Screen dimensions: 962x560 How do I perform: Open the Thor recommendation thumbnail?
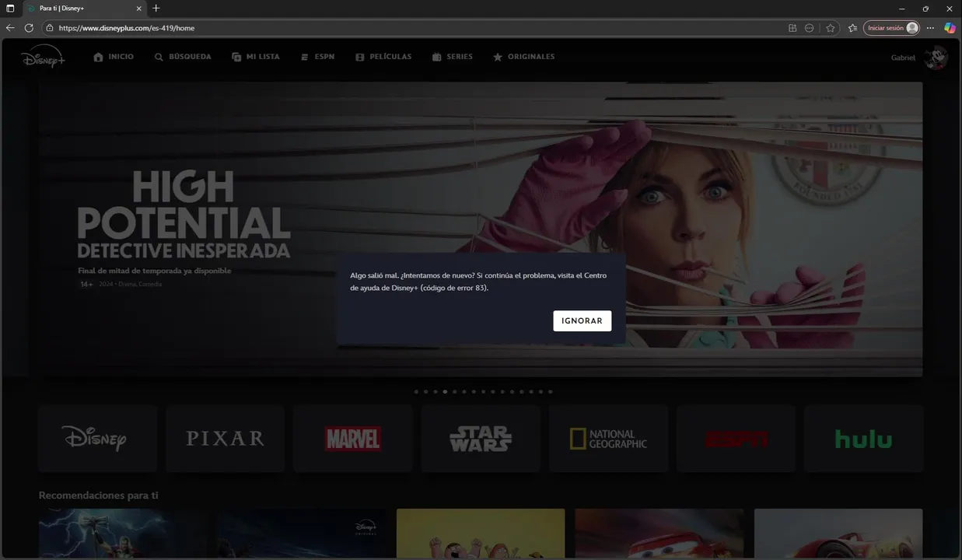123,534
